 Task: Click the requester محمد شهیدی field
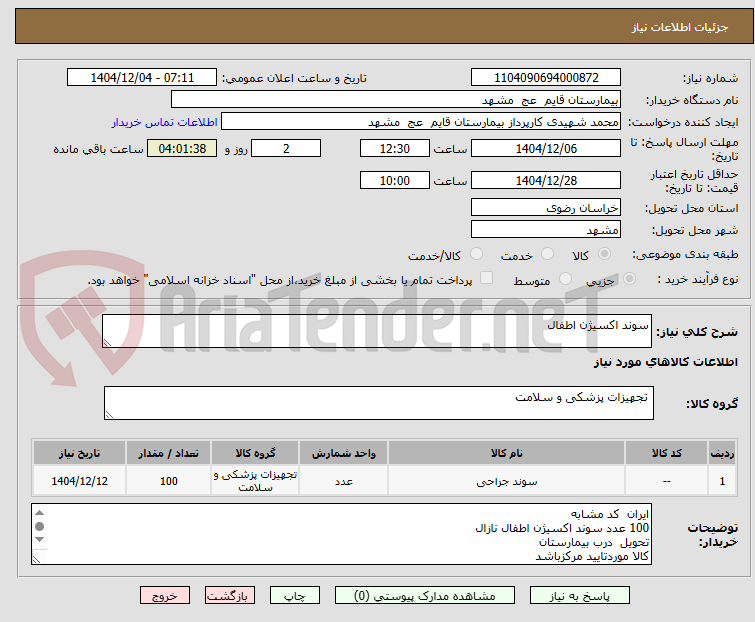click(420, 122)
